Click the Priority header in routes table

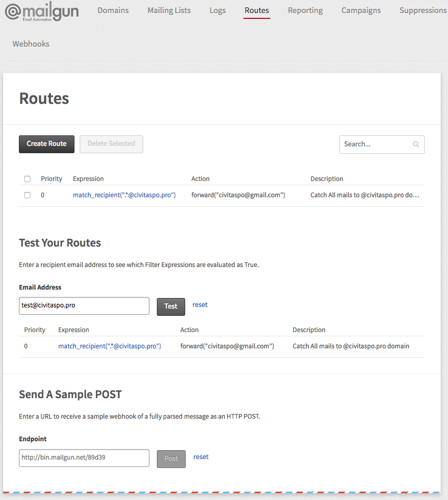coord(51,179)
